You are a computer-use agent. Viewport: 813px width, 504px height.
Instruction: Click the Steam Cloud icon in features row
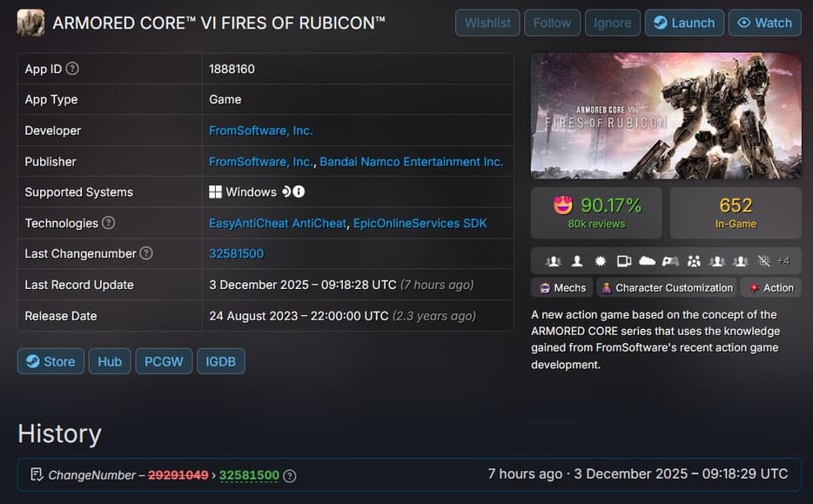(647, 261)
